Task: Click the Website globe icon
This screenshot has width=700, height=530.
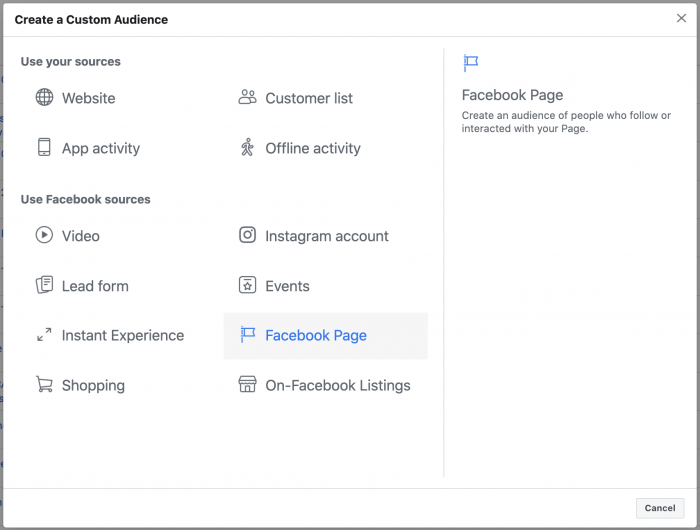Action: coord(44,97)
